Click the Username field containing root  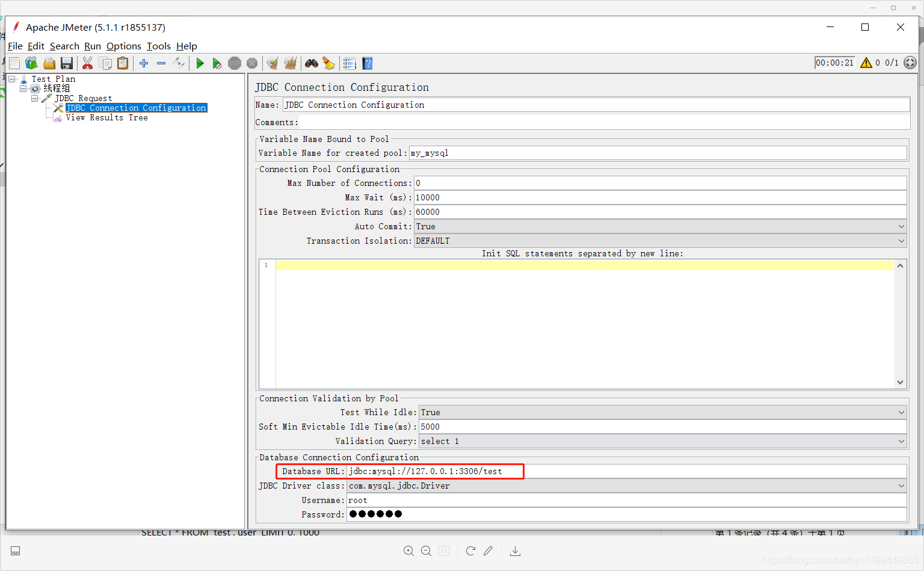tap(627, 500)
